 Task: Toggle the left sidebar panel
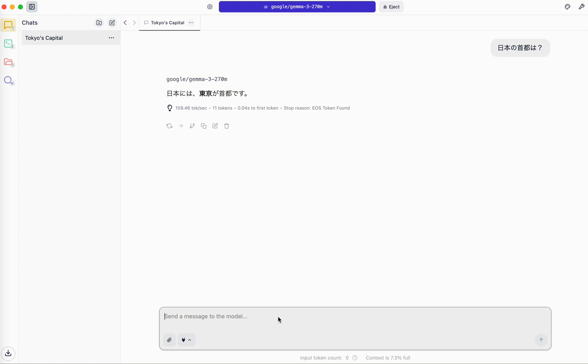pyautogui.click(x=32, y=7)
